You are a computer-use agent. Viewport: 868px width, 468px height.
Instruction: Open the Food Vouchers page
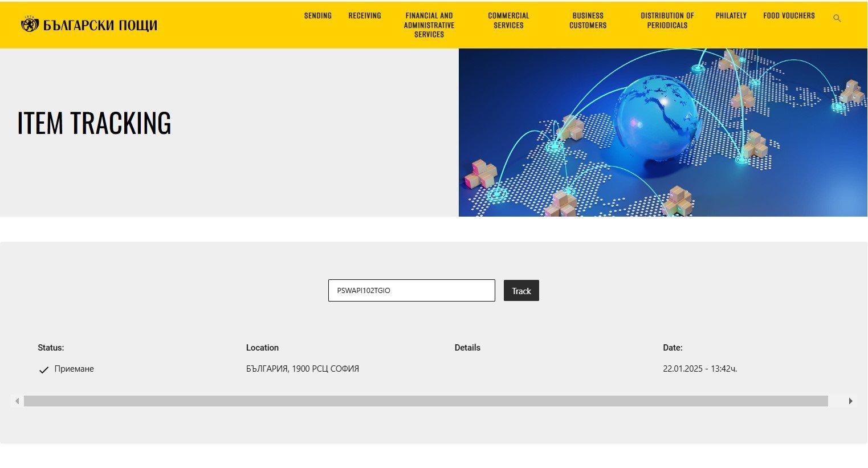coord(789,16)
